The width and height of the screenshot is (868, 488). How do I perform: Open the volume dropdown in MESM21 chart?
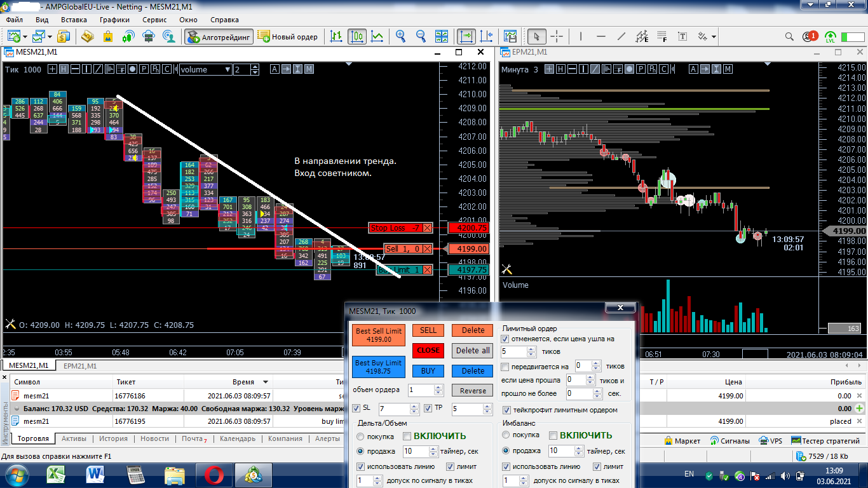(x=205, y=70)
